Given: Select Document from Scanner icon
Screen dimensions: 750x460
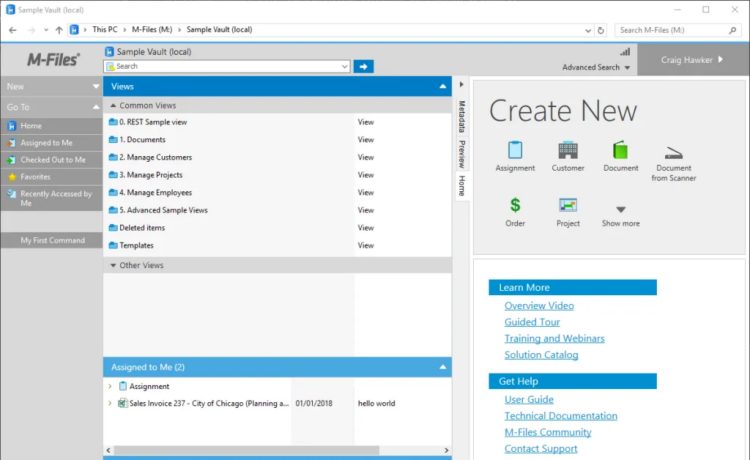Looking at the screenshot, I should click(674, 152).
